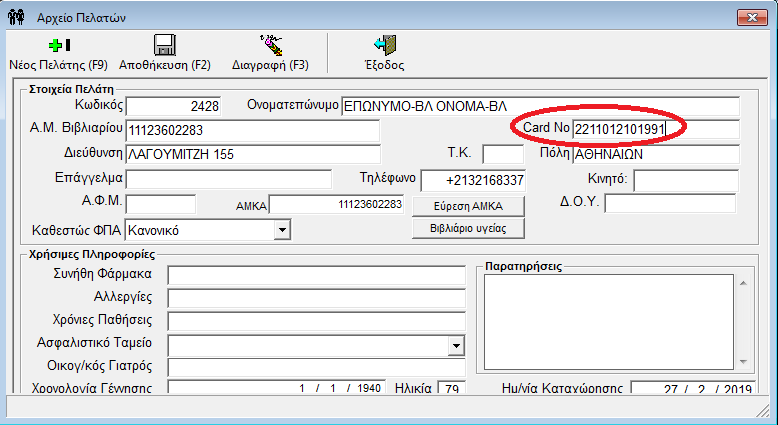
Task: Delete the customer via Διαγραφή (F3) icon
Action: [x=271, y=45]
